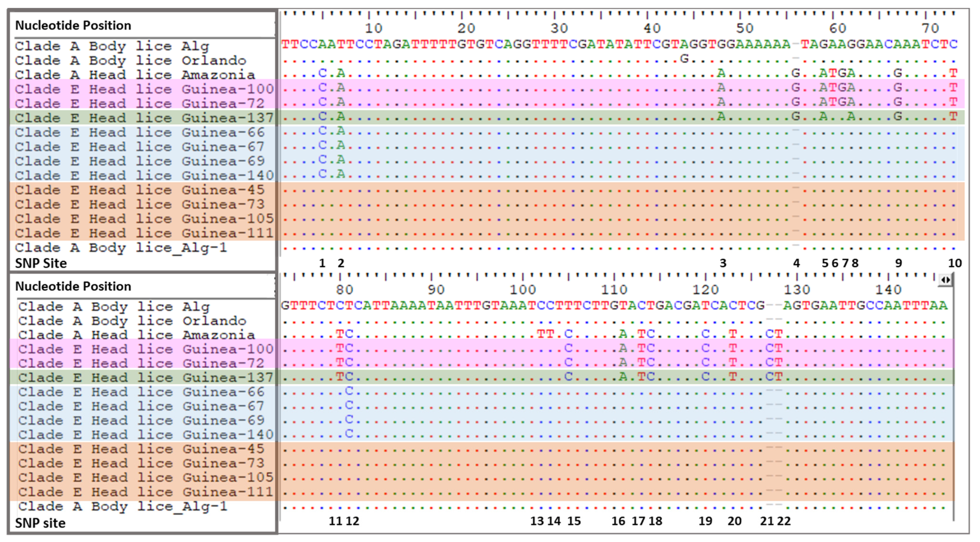Click ruler position 100 in lower alignment
Image resolution: width=980 pixels, height=542 pixels.
click(522, 290)
